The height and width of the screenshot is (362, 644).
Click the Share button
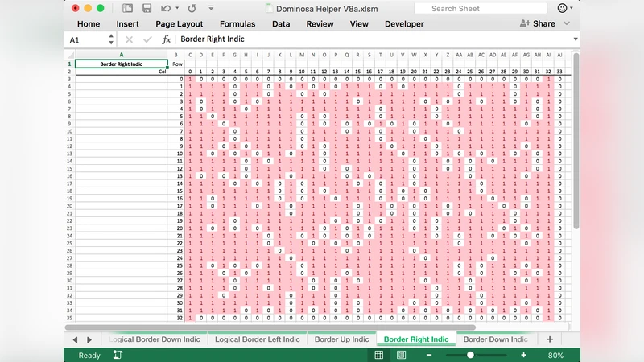(539, 24)
